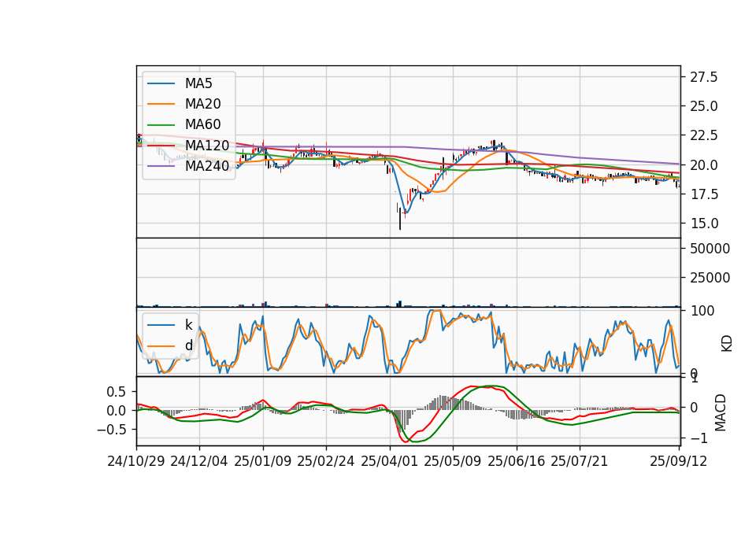756x543 pixels.
Task: Click the d legend entry in KD panel
Action: (188, 345)
